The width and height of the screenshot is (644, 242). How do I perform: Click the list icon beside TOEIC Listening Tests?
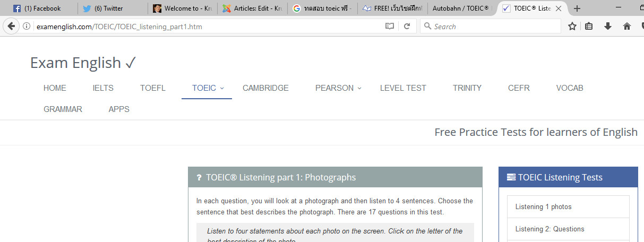[x=511, y=178]
